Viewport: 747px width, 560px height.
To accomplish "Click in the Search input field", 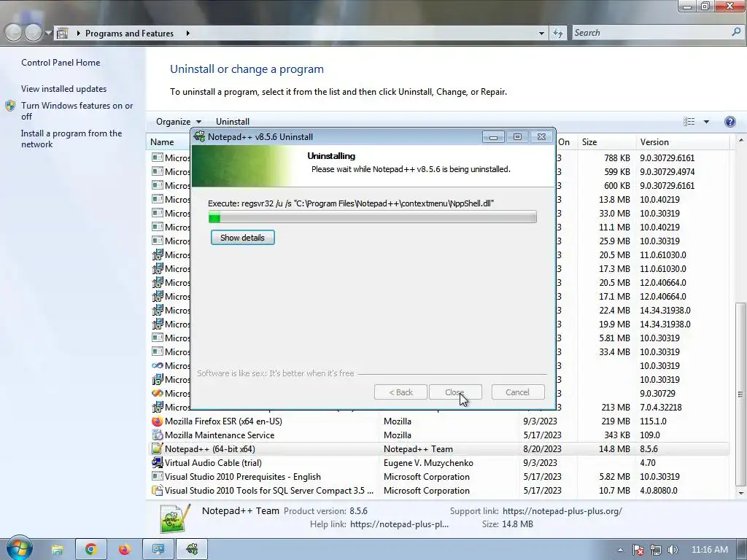I will coord(650,32).
